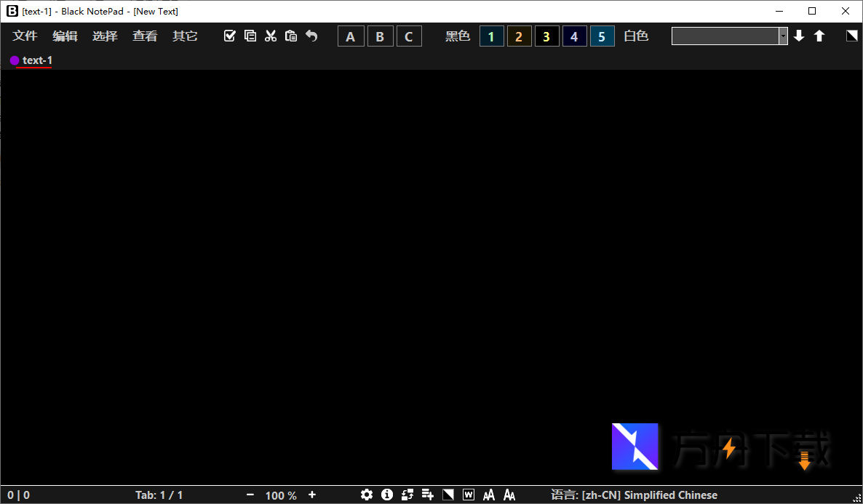Open the 查看 menu

[145, 36]
